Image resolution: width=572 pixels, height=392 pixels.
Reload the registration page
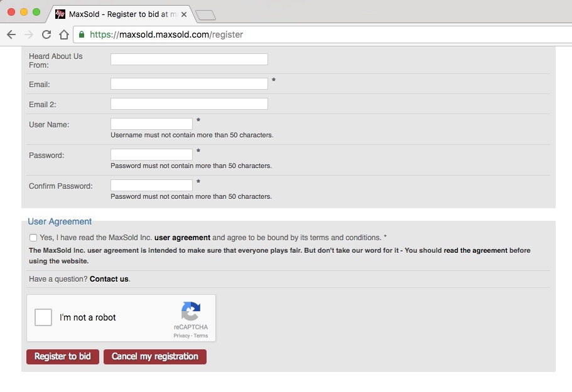click(46, 34)
